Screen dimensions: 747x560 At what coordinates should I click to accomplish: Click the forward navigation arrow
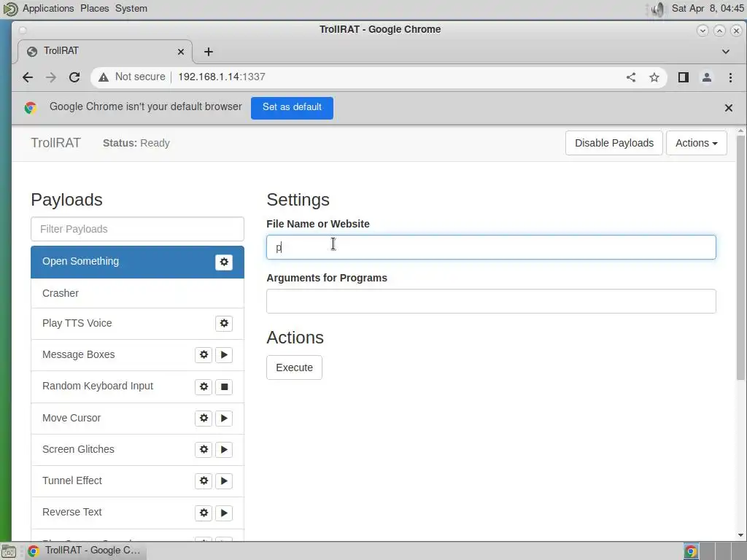click(51, 77)
